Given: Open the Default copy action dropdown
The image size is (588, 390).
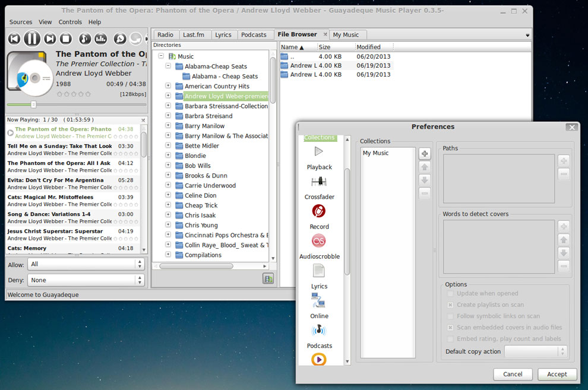Looking at the screenshot, I should point(536,351).
